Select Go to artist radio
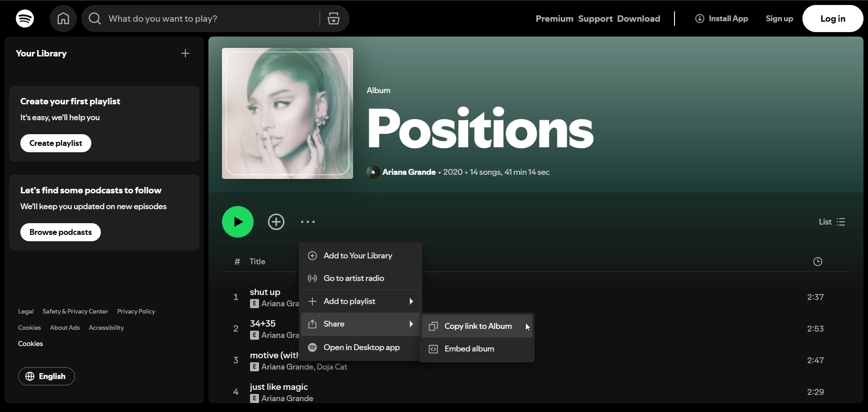This screenshot has width=868, height=412. tap(354, 278)
